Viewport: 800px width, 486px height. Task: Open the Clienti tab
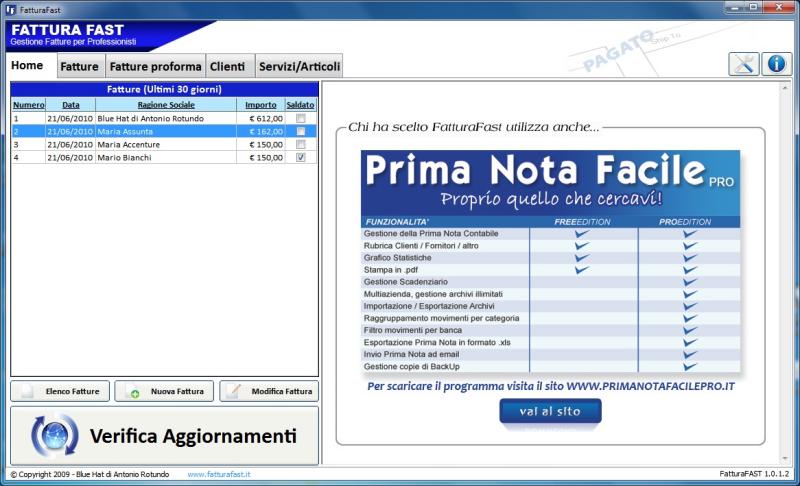coord(227,67)
